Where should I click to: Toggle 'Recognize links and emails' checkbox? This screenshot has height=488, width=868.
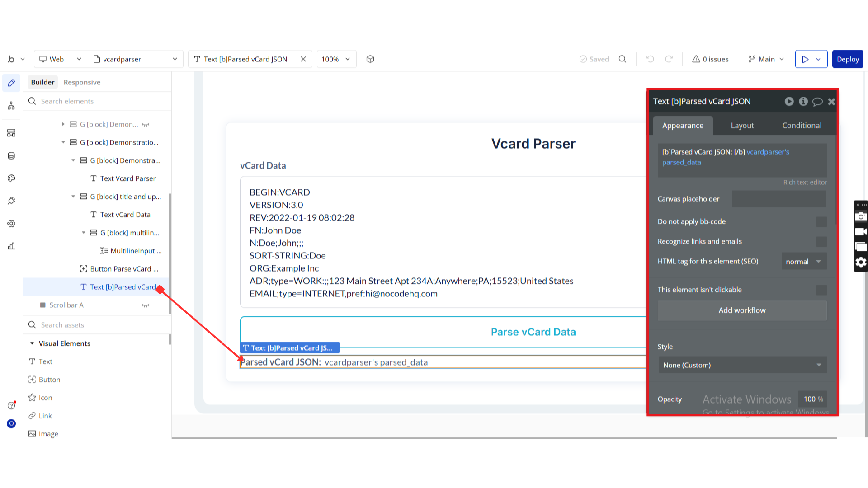pyautogui.click(x=821, y=242)
